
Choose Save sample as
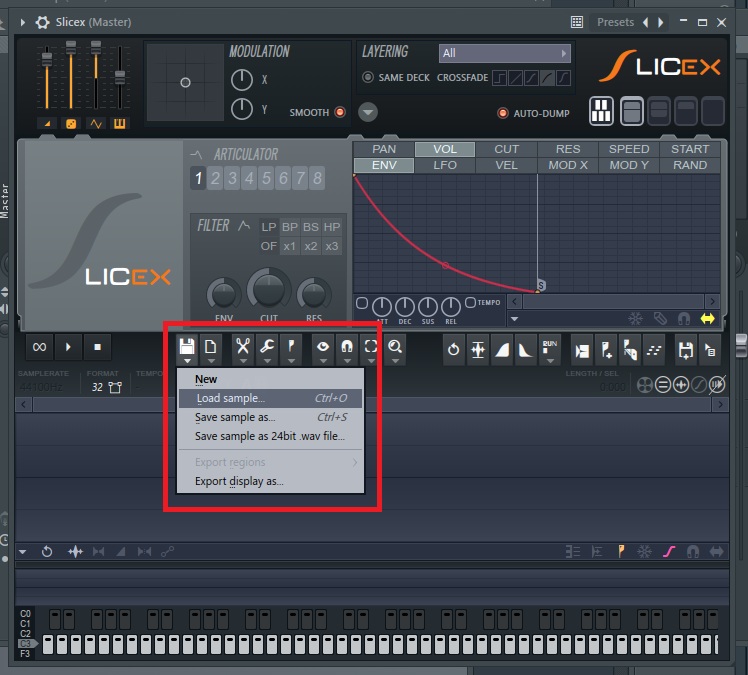tap(270, 417)
